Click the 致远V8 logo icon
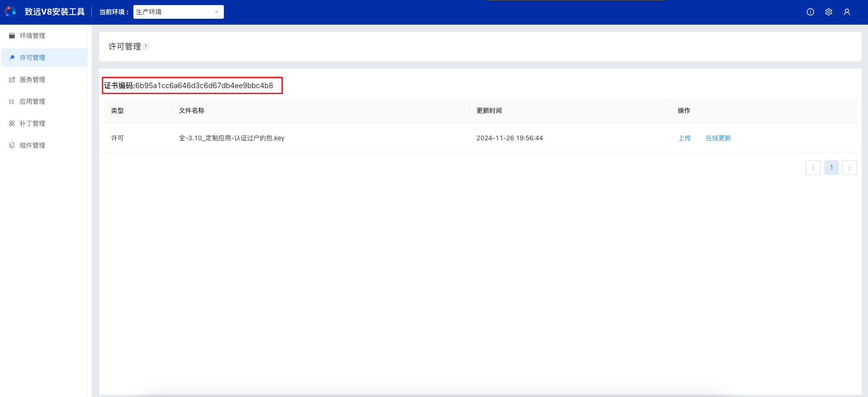The height and width of the screenshot is (397, 868). pos(11,12)
